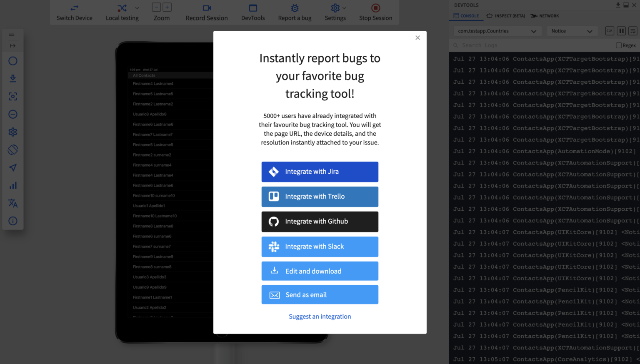Screen dimensions: 640x364
Task: Open the Network tab in DevTools
Action: click(x=545, y=16)
